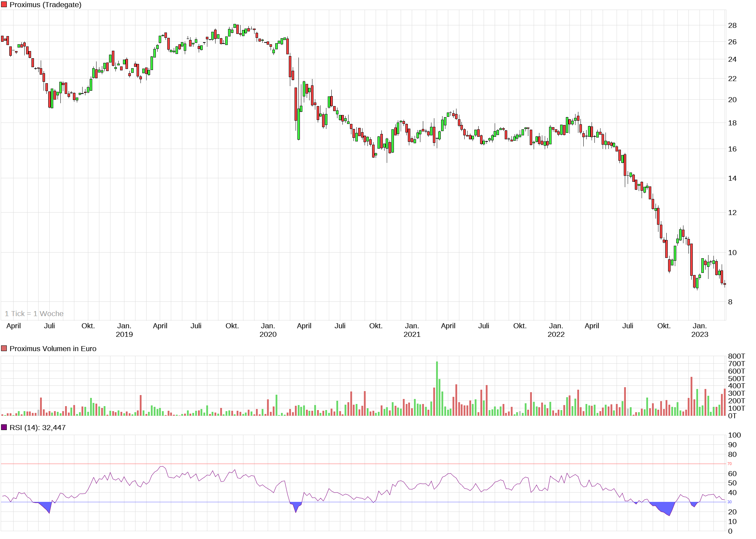Image resolution: width=756 pixels, height=539 pixels.
Task: Click the '1 Tick = 1 Woche' text
Action: [x=34, y=314]
